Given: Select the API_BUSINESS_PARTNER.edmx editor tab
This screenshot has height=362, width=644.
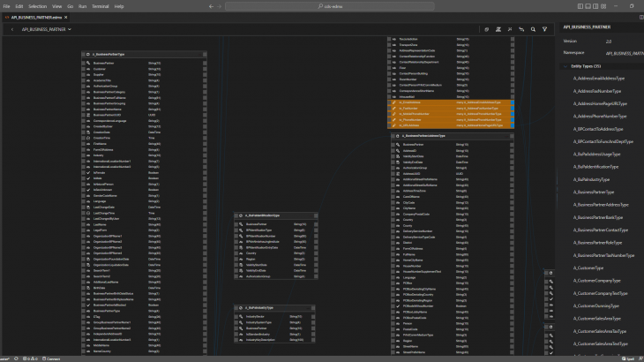Looking at the screenshot, I should pos(36,18).
